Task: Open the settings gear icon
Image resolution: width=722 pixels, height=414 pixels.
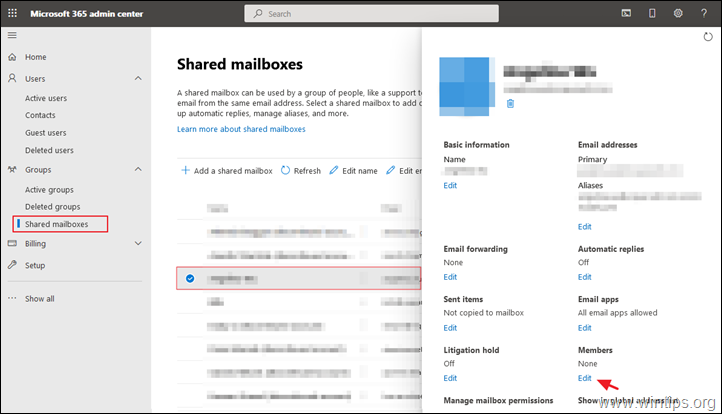Action: coord(678,13)
